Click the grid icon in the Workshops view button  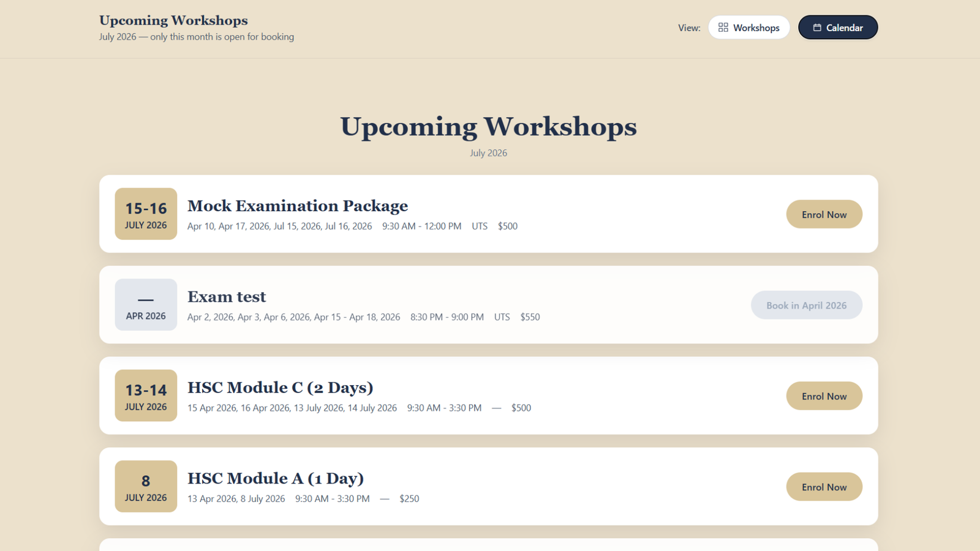tap(723, 28)
